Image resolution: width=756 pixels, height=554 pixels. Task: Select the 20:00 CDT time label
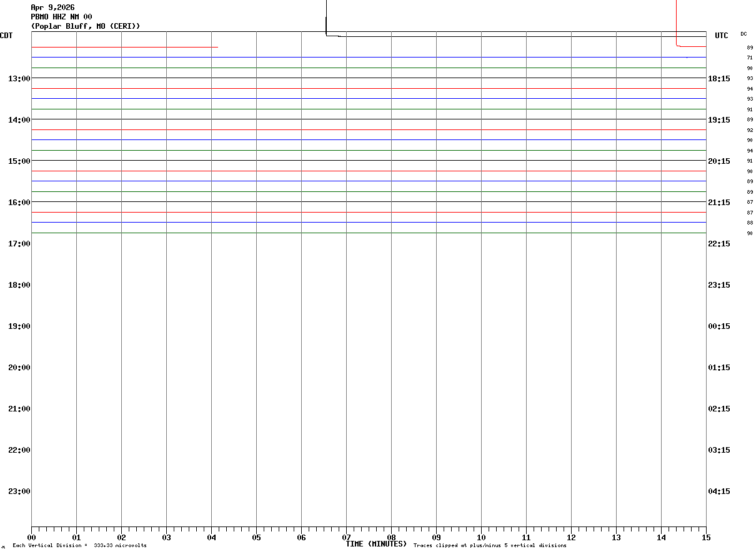point(19,367)
